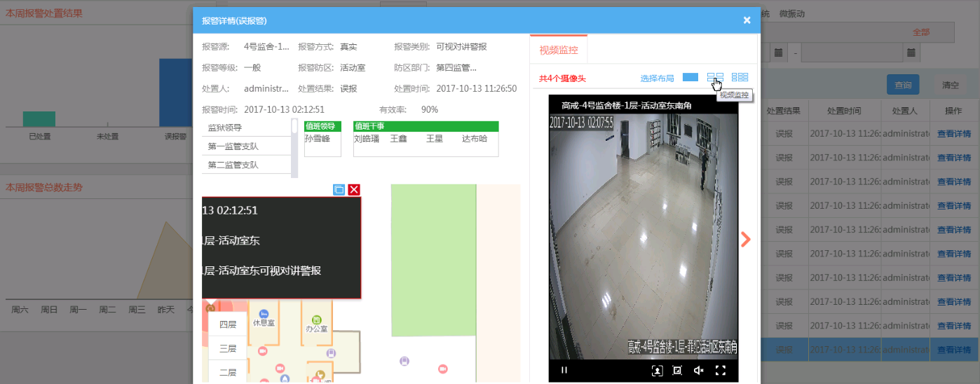Pause the surveillance video playback
Screen dimensions: 980x384
point(564,371)
